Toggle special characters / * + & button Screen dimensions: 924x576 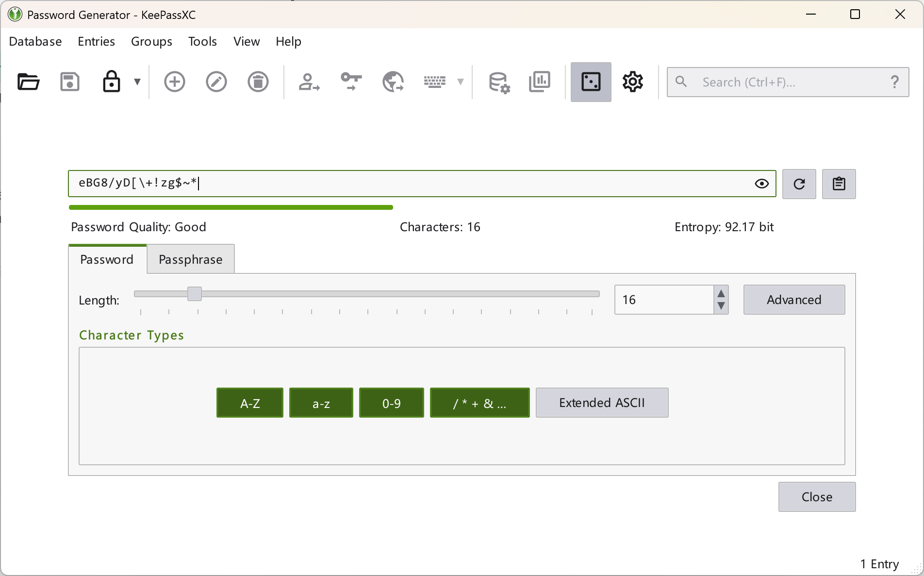tap(480, 403)
